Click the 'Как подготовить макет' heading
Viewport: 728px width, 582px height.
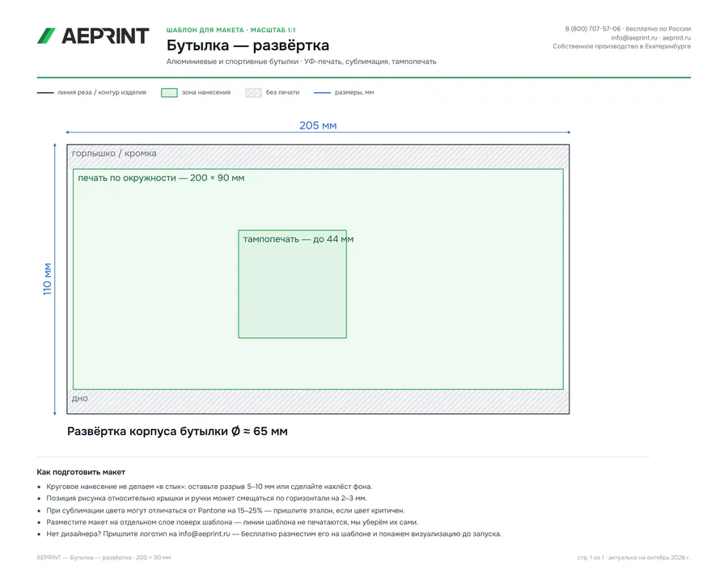[81, 472]
